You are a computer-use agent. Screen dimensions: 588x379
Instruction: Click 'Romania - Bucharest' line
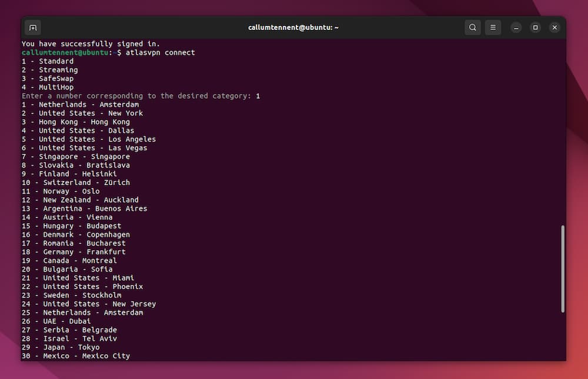pyautogui.click(x=73, y=243)
